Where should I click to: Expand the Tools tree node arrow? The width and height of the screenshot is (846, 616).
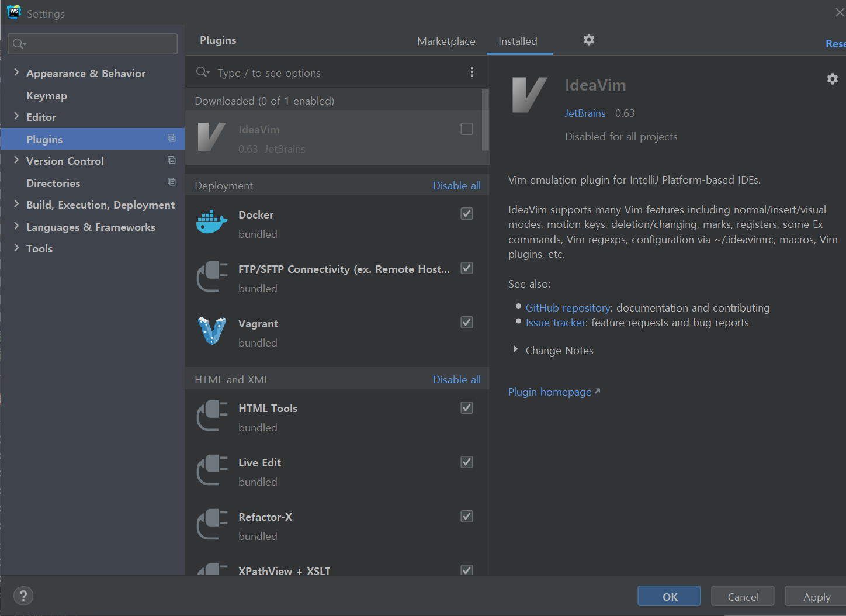16,248
